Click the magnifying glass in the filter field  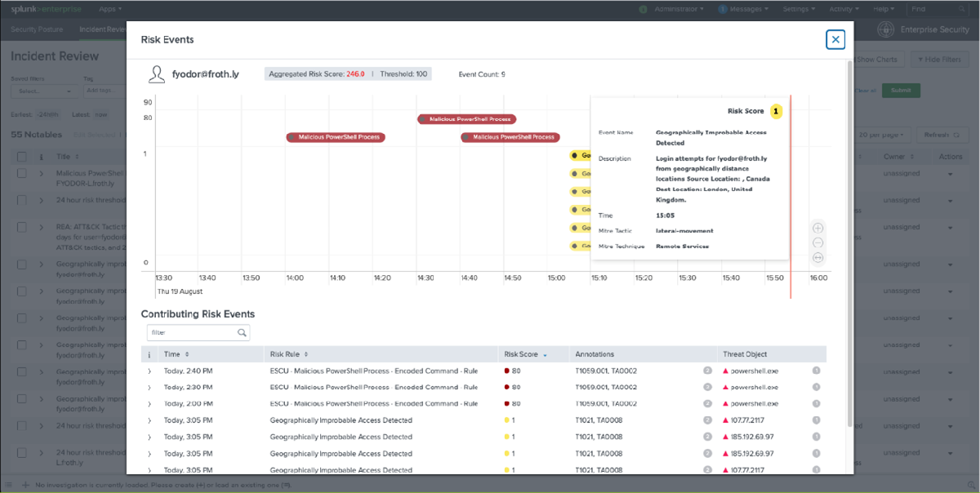point(243,333)
